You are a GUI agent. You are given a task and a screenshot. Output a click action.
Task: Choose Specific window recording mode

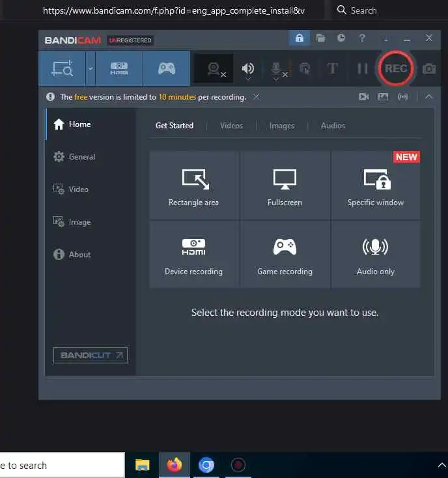[x=376, y=186]
